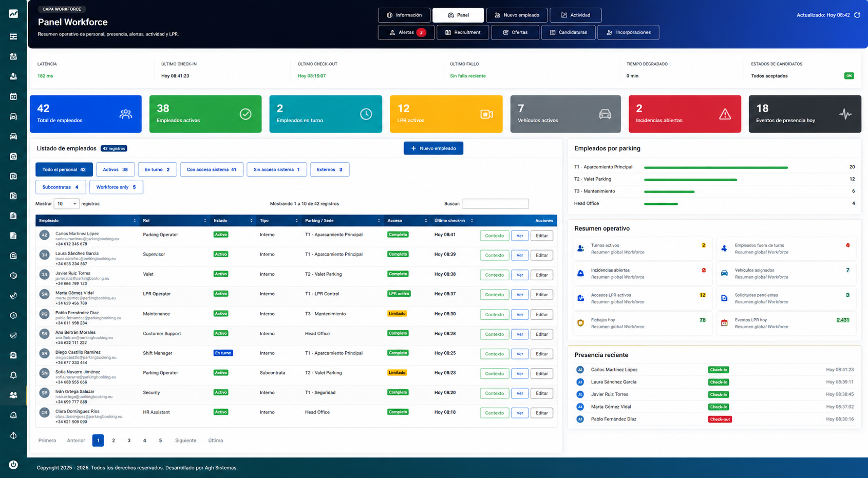Viewport: 868px width, 478px height.
Task: Click the pulse icon on Eventos de presencia card
Action: pos(845,114)
